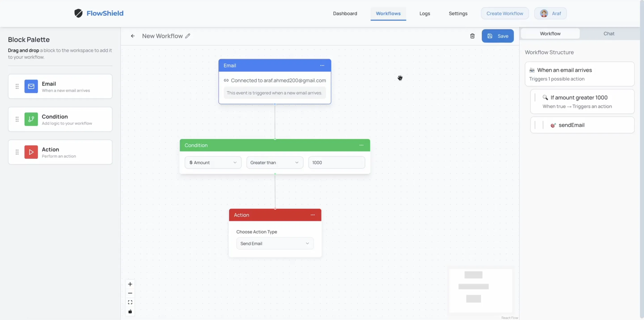
Task: Switch to the Chat tab
Action: pyautogui.click(x=609, y=34)
